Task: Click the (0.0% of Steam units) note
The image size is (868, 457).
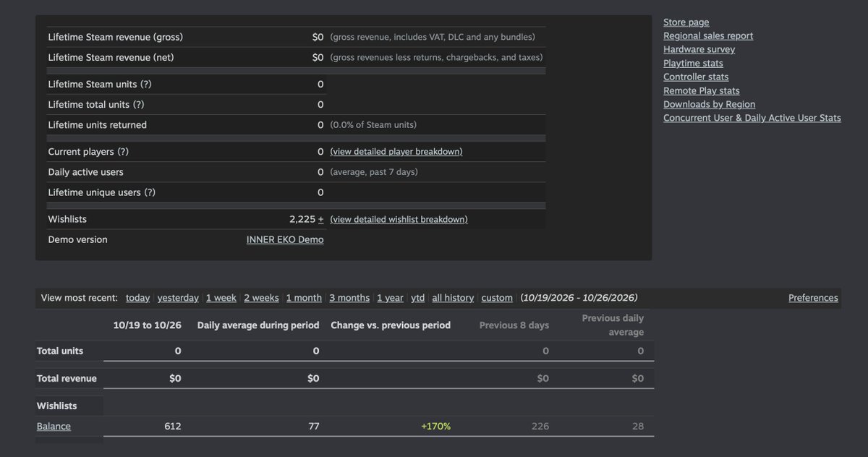Action: [x=373, y=125]
